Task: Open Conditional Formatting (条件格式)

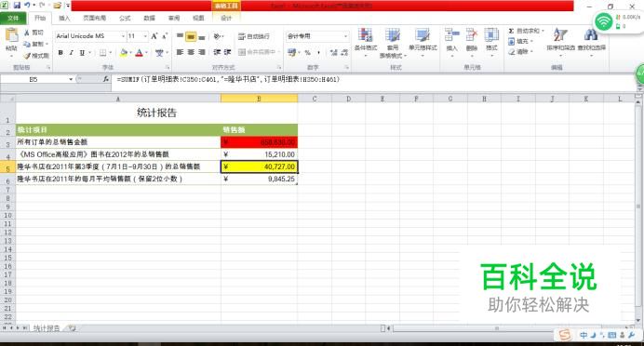Action: pyautogui.click(x=366, y=42)
